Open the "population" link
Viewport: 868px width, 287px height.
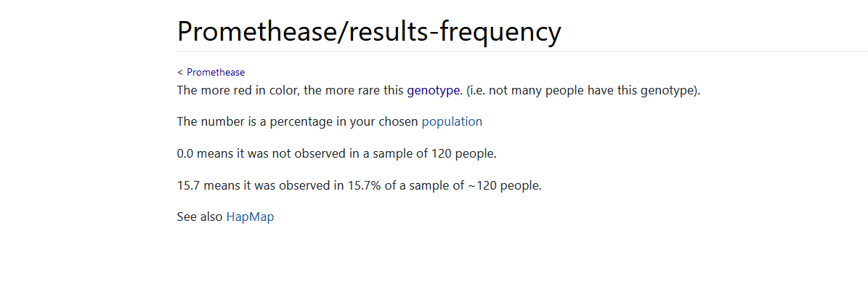click(x=452, y=122)
